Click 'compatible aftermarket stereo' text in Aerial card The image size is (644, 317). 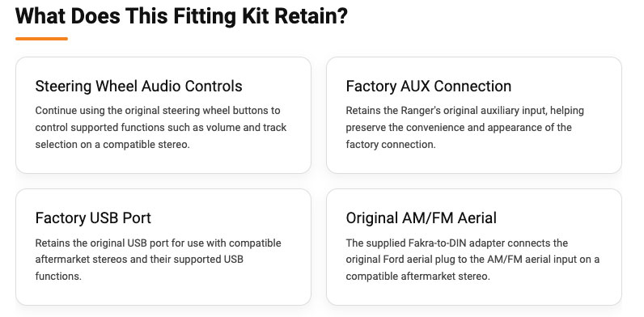[x=417, y=277]
